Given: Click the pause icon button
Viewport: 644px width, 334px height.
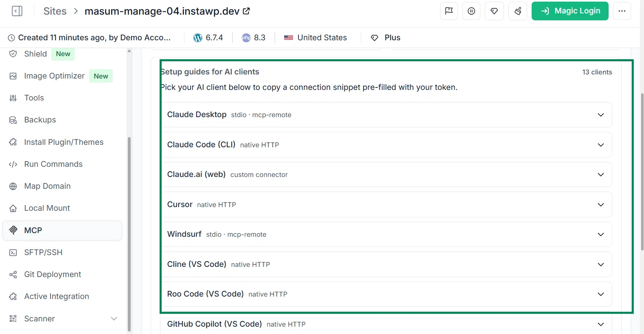Looking at the screenshot, I should tap(471, 11).
